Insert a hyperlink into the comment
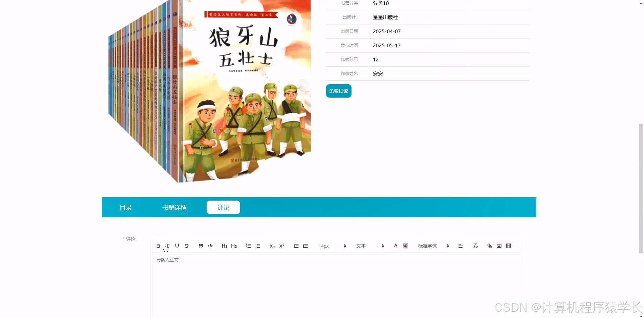Viewport: 644px width, 318px height. [489, 246]
